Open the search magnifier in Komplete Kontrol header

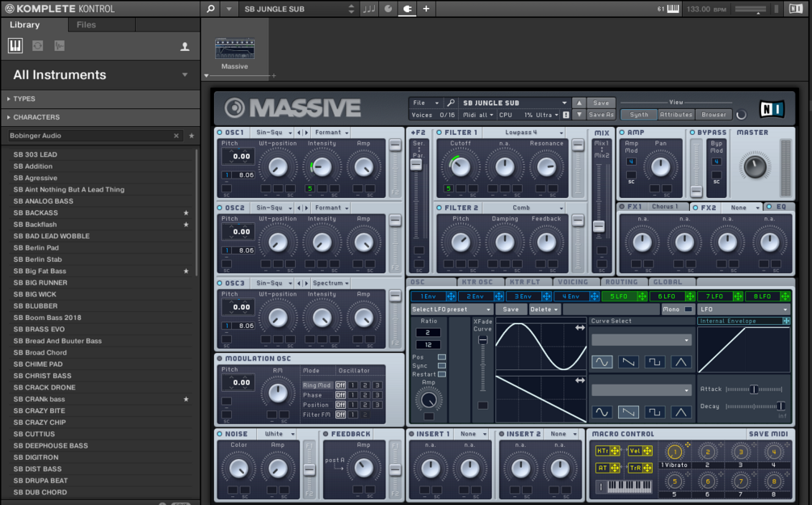(x=210, y=9)
